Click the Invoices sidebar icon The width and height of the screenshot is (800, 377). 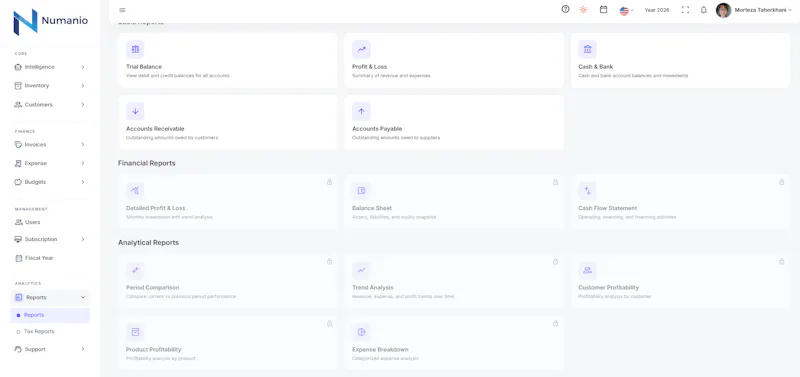pyautogui.click(x=18, y=144)
